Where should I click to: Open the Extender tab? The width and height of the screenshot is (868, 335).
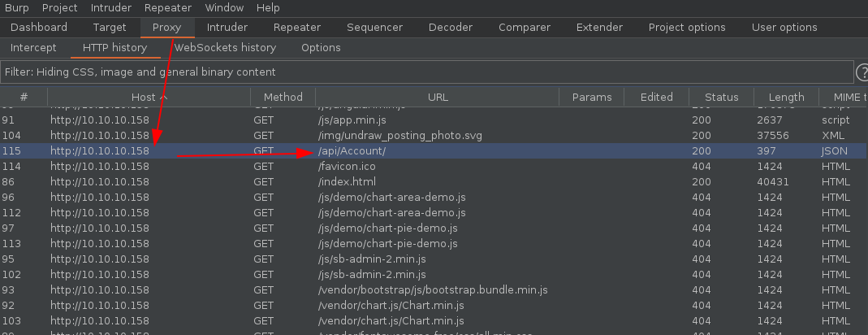[599, 27]
